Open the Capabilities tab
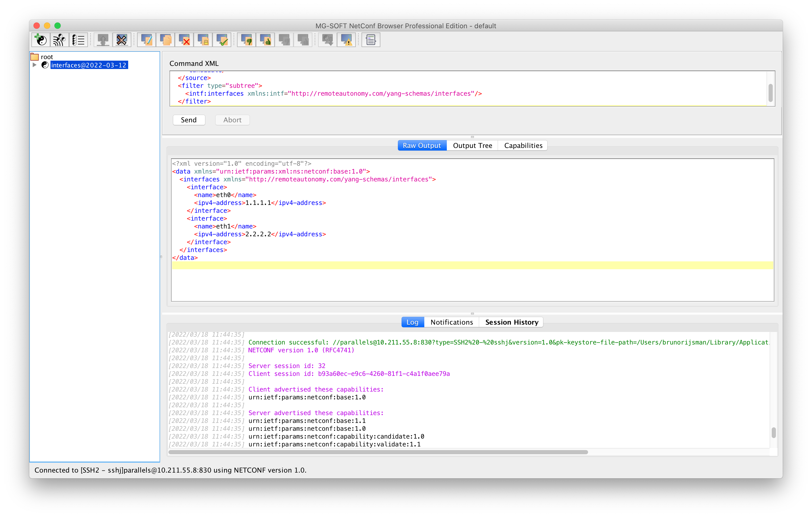Viewport: 812px width, 517px height. (523, 145)
